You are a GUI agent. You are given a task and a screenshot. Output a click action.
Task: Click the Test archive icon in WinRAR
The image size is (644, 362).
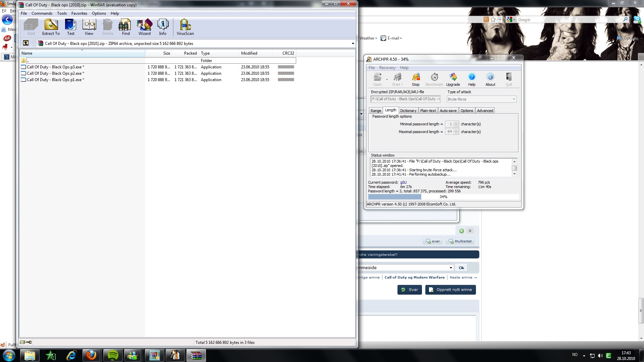[71, 27]
